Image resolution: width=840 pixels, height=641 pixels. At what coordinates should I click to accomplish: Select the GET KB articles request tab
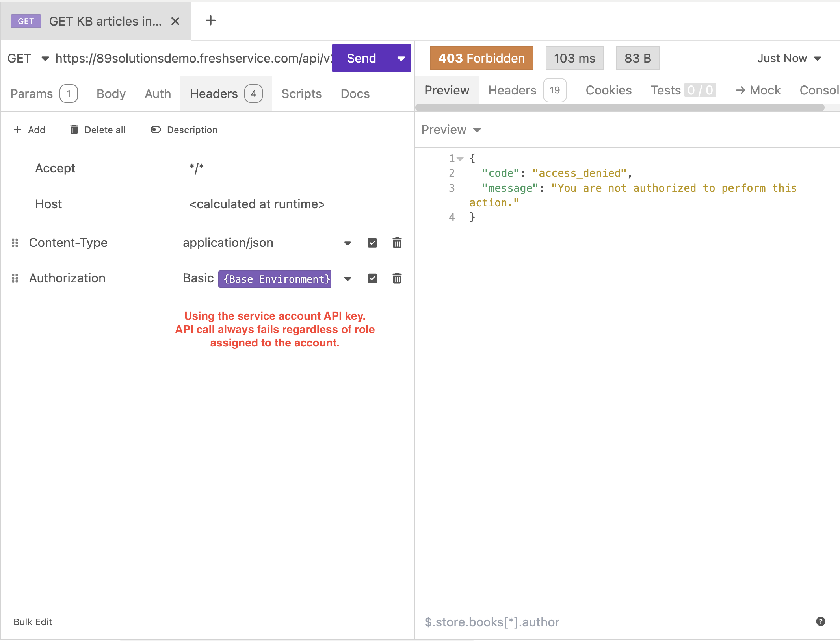[x=96, y=21]
